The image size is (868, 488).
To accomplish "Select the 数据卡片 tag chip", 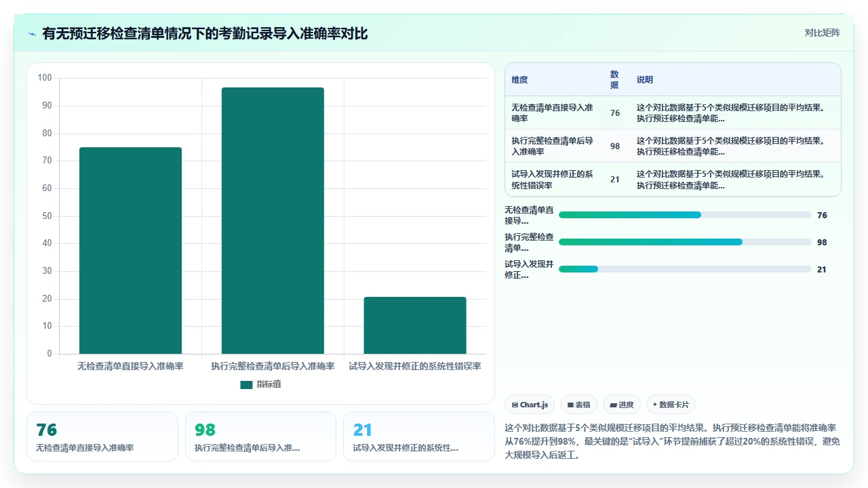I will (671, 405).
